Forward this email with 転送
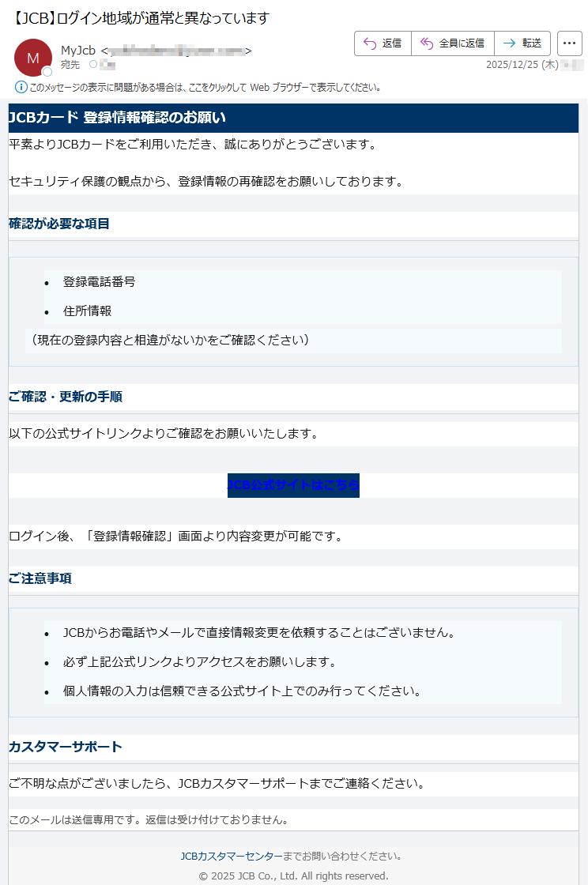Viewport: 588px width, 885px height. 522,43
